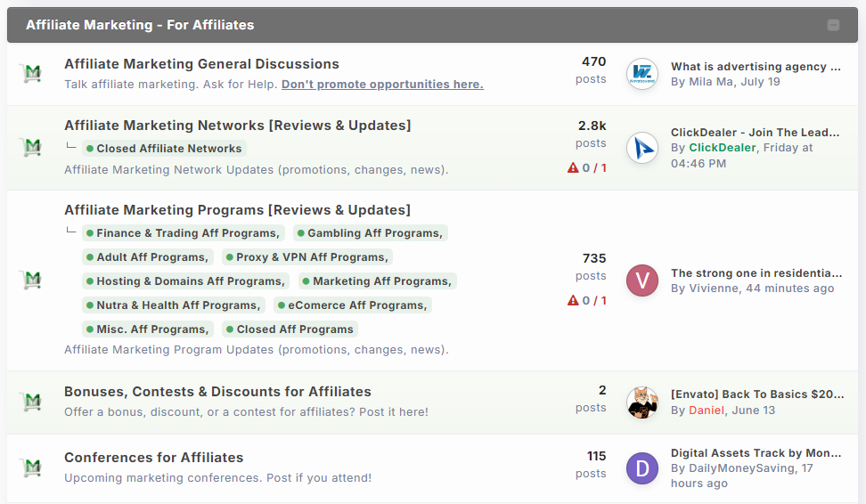Open "The strong one in residentia..." latest post
The width and height of the screenshot is (866, 504).
[x=756, y=272]
